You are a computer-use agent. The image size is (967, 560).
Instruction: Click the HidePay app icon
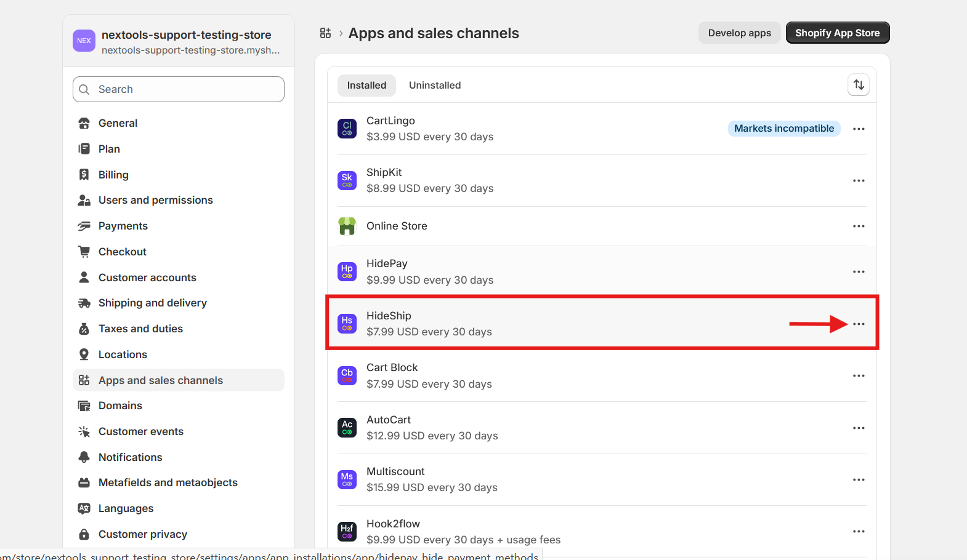(x=347, y=271)
